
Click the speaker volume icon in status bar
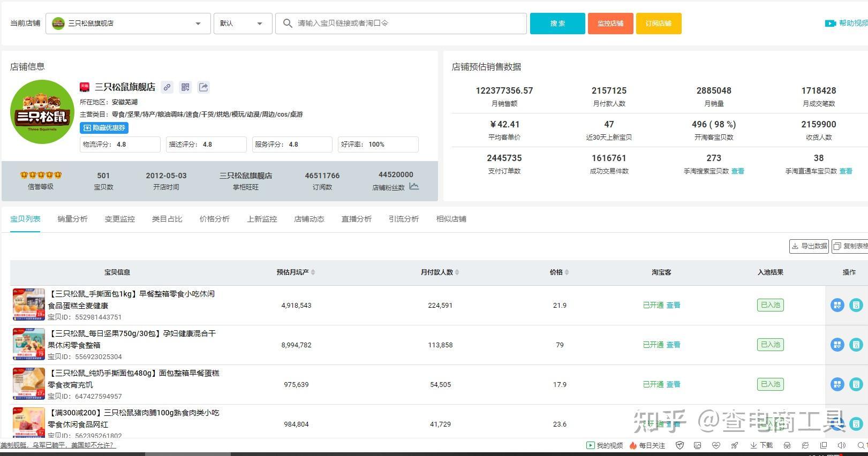[842, 445]
